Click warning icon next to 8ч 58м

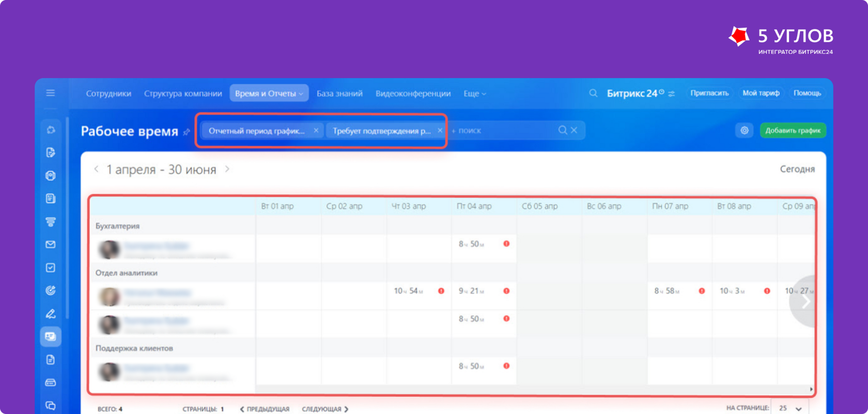pyautogui.click(x=702, y=291)
